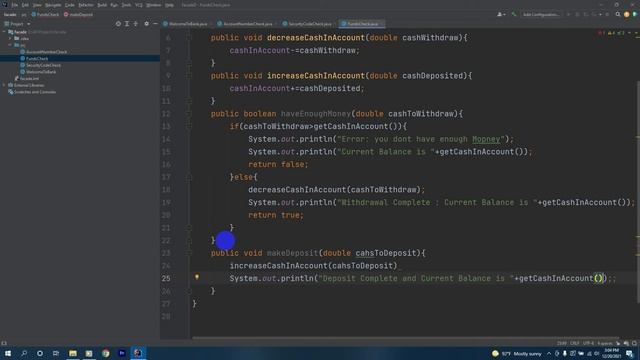Select Scratches and Consoles node
This screenshot has width=640, height=360.
point(32,92)
